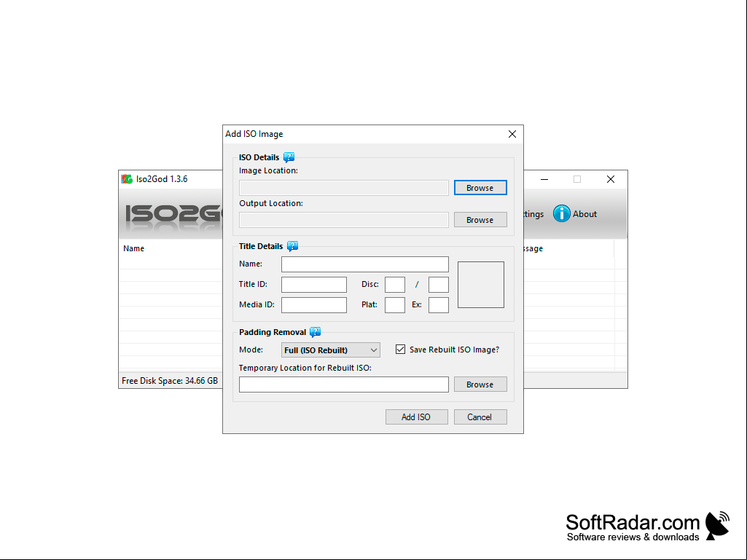The width and height of the screenshot is (747, 560).
Task: Browse for the temporary rebuilt ISO location
Action: click(x=480, y=384)
